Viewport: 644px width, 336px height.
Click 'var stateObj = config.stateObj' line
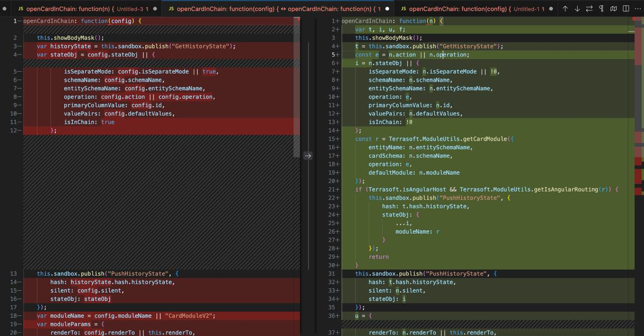96,54
